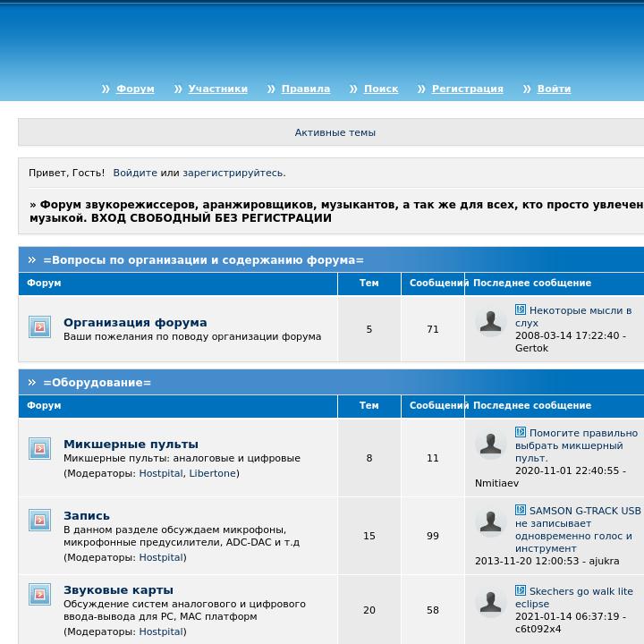Click last-post icon before SAMSON G-TRACK USB

coord(521,510)
